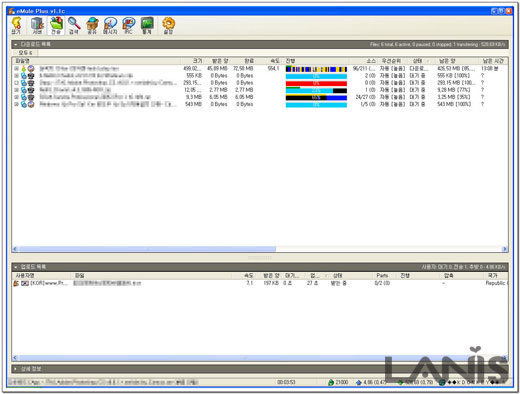Click the globe connection icon in status bar
Image resolution: width=520 pixels, height=394 pixels.
click(x=442, y=382)
